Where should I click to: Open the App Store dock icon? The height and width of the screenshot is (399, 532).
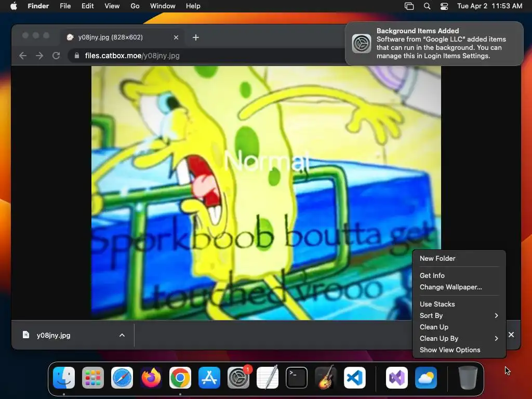[x=209, y=378]
